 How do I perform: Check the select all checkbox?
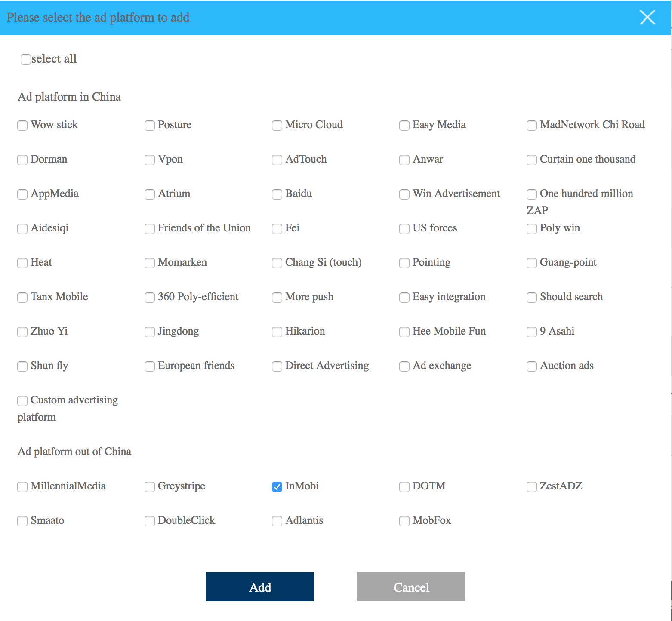pyautogui.click(x=26, y=59)
